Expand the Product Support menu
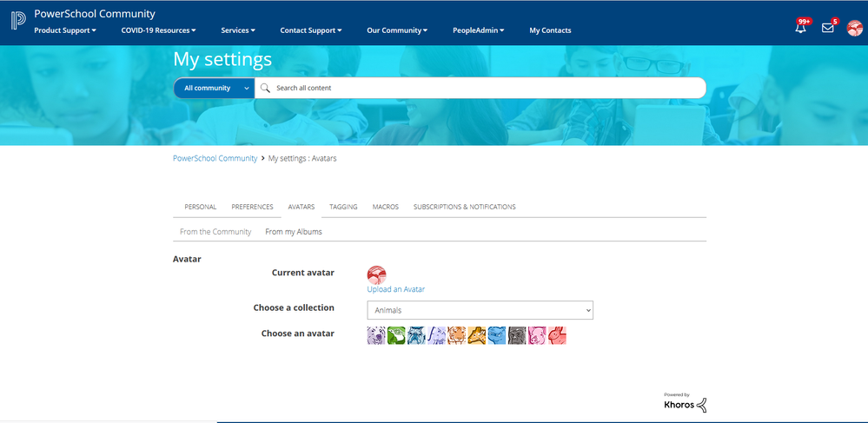 pos(65,30)
